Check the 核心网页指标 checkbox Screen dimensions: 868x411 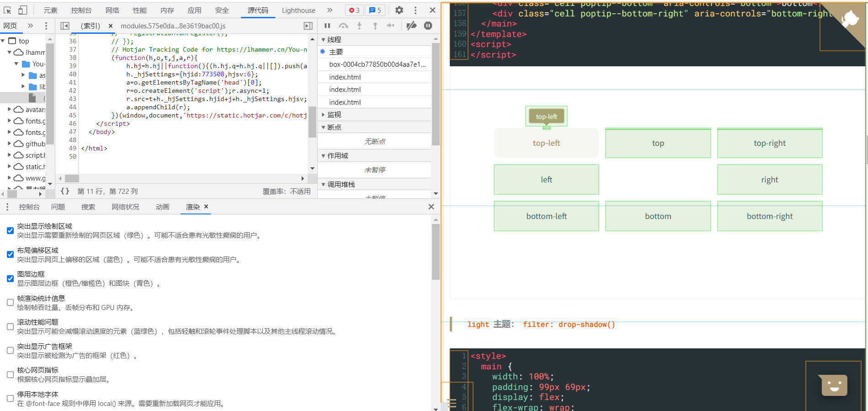(10, 374)
